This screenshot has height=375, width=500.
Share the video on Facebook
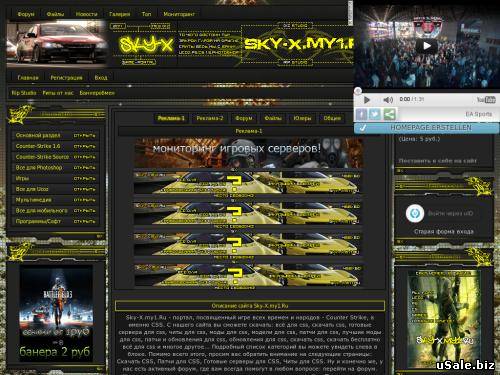(361, 114)
